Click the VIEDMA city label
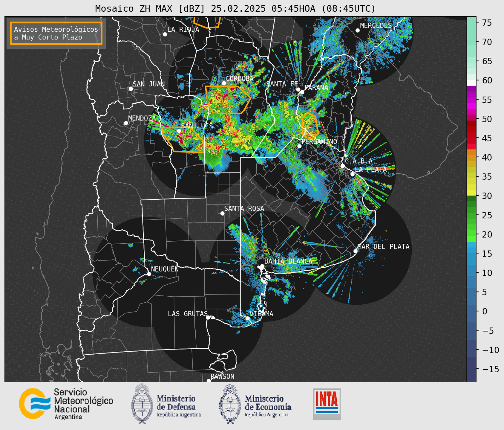The height and width of the screenshot is (430, 504). pos(261,314)
